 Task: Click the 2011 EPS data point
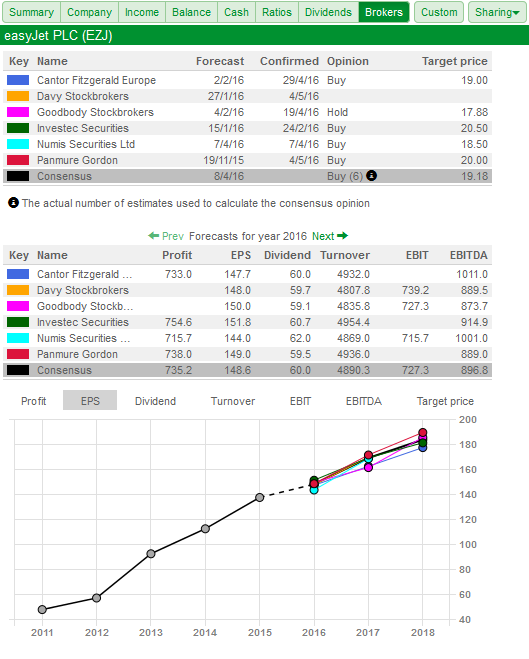coord(42,609)
